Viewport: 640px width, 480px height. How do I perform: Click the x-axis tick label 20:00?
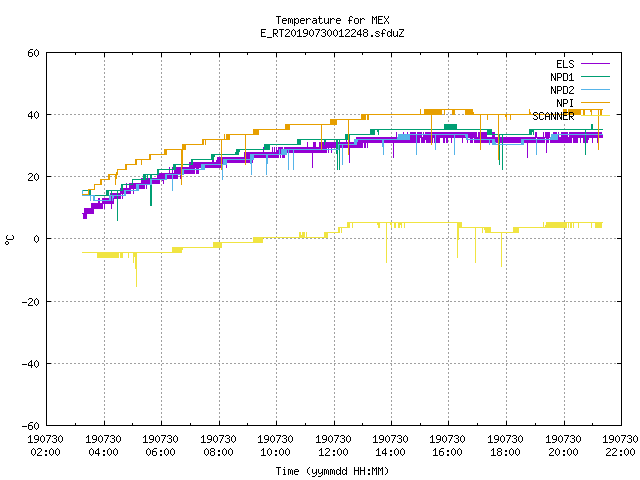(x=564, y=452)
